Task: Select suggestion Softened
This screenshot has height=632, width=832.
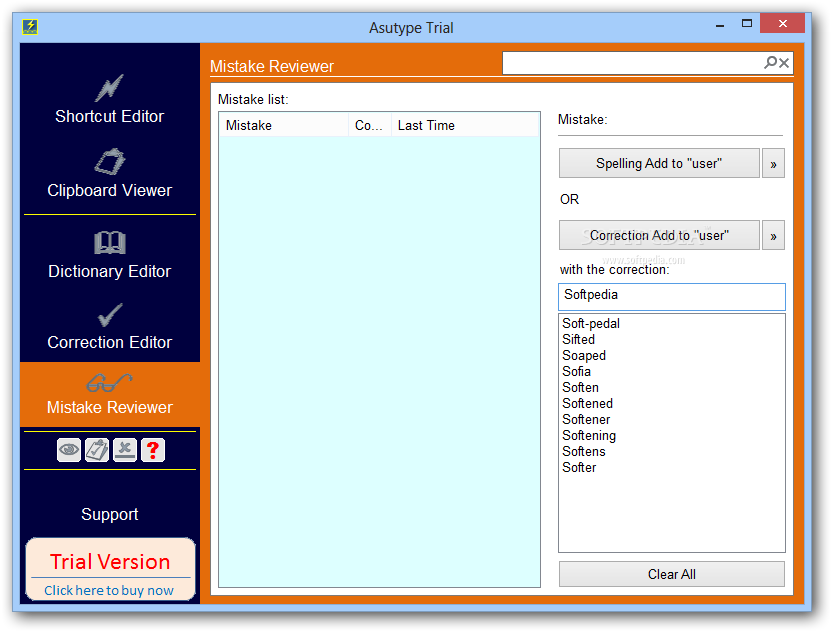Action: (587, 403)
